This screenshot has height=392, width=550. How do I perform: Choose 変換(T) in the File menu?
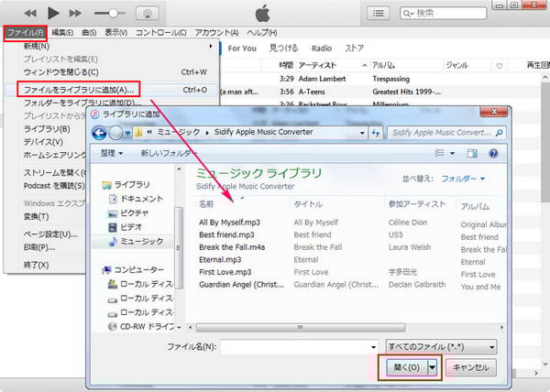[x=36, y=216]
